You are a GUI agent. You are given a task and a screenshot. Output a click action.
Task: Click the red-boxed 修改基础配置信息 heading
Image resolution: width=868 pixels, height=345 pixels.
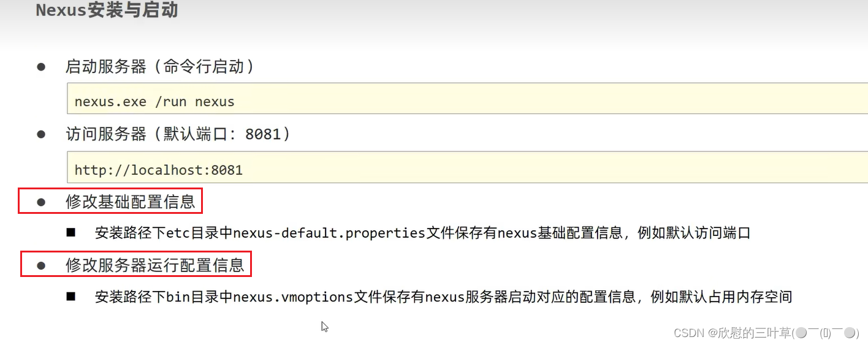[130, 202]
